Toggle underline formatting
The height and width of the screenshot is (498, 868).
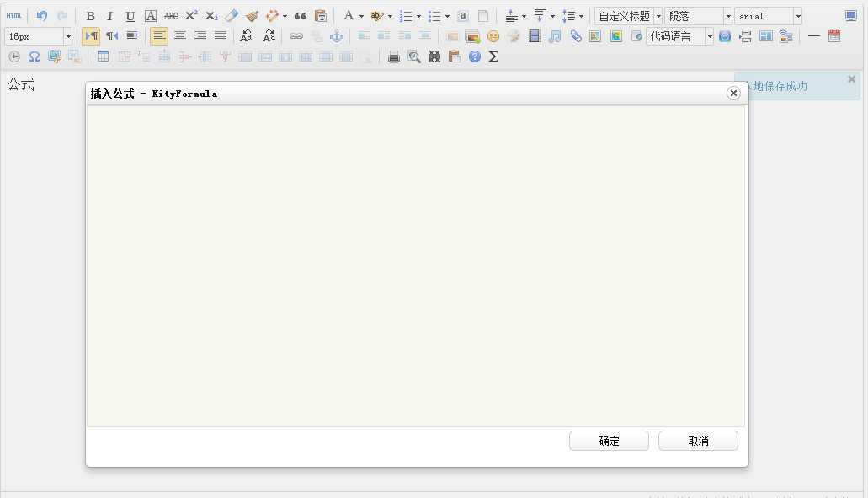pyautogui.click(x=130, y=16)
